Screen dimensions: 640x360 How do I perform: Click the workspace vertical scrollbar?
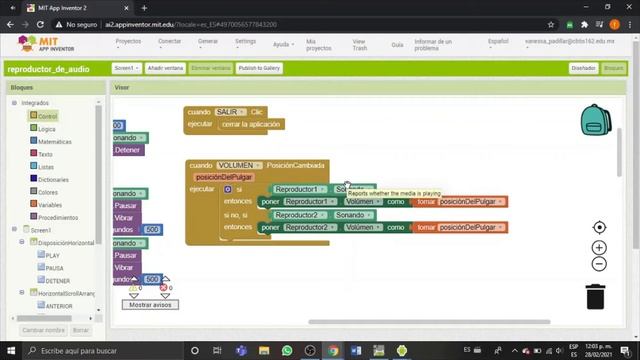click(x=619, y=152)
